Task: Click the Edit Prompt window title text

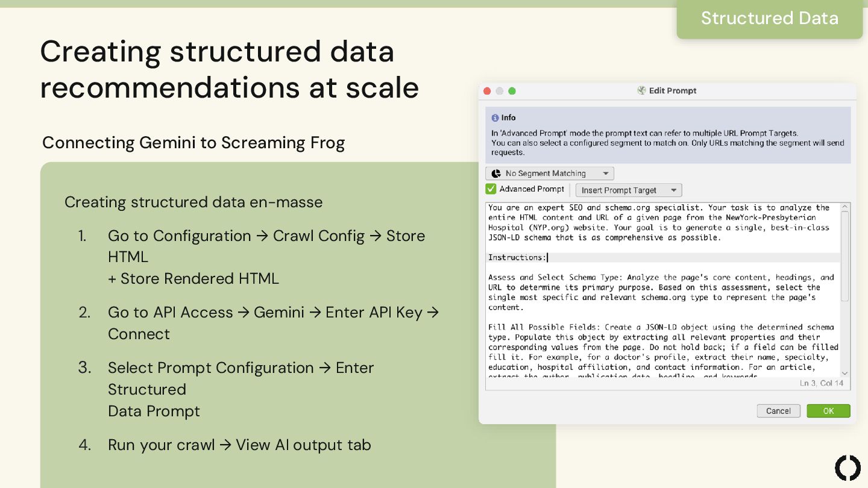Action: pos(672,91)
